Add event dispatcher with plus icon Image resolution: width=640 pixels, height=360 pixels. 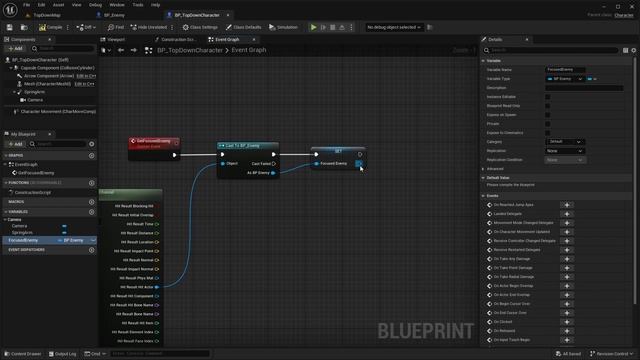click(91, 250)
